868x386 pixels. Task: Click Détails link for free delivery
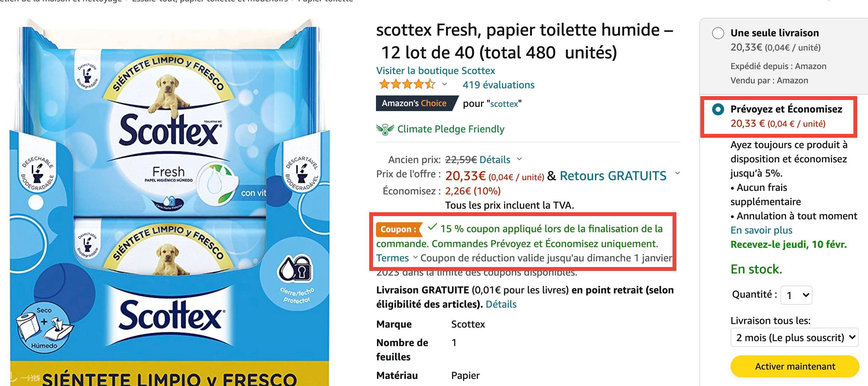(501, 304)
